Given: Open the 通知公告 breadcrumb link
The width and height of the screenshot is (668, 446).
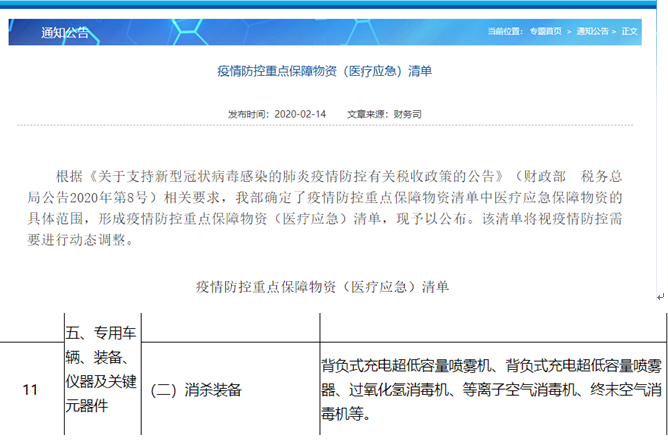Looking at the screenshot, I should (592, 31).
